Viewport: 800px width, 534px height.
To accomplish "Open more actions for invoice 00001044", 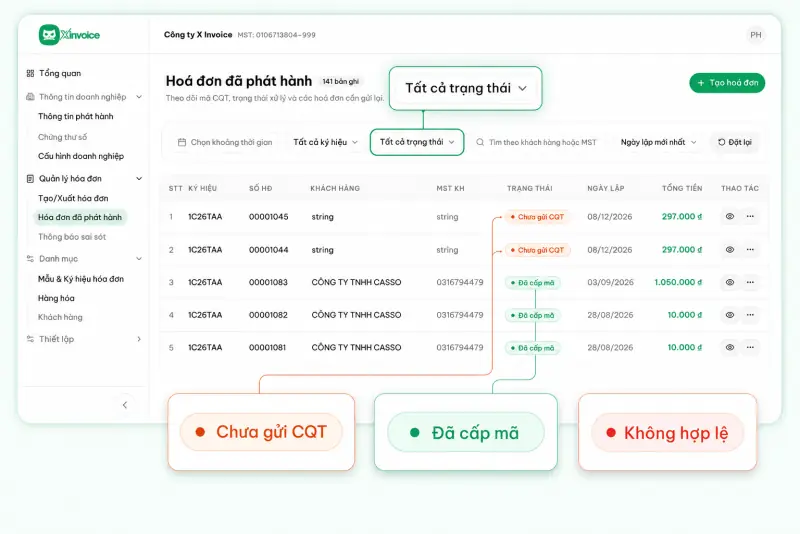I will 750,249.
